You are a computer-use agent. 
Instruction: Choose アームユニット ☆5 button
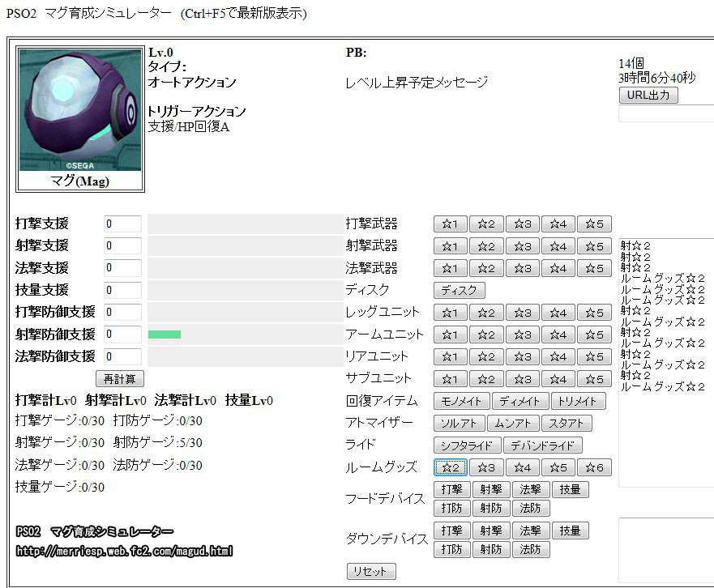point(594,334)
